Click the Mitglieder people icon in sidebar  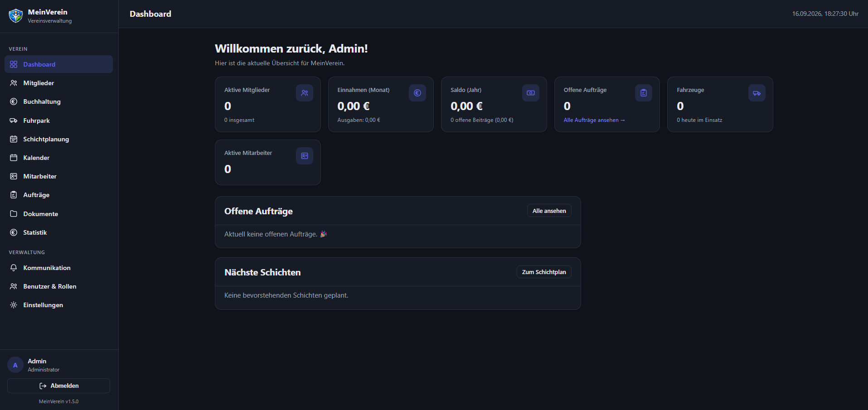pyautogui.click(x=14, y=83)
